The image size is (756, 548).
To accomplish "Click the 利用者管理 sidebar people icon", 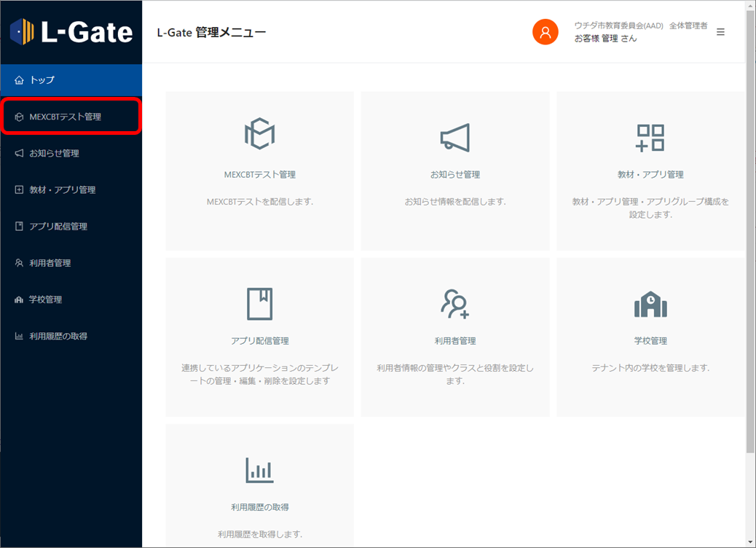I will 19,263.
